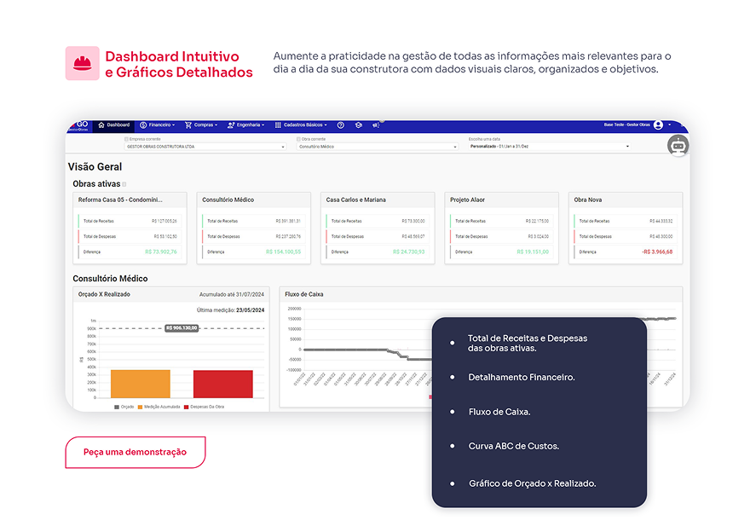Click the R$ 906.130,00 budget marker

pos(182,328)
